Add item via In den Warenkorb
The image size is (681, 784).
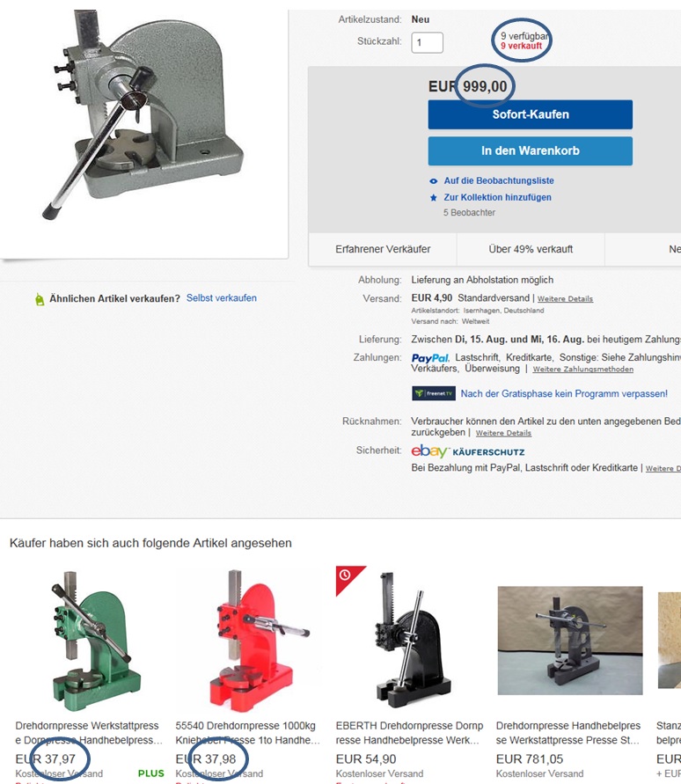pos(530,151)
